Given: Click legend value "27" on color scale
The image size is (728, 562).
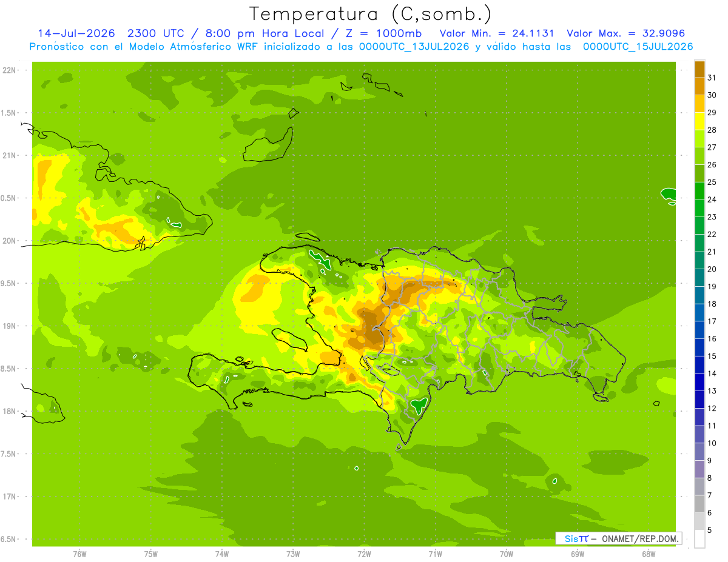Looking at the screenshot, I should [712, 147].
